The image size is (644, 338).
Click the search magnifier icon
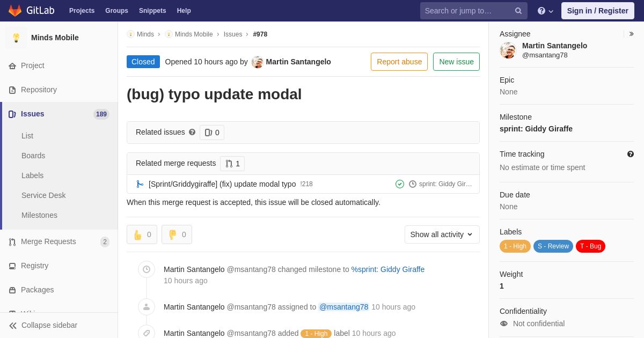pyautogui.click(x=518, y=11)
